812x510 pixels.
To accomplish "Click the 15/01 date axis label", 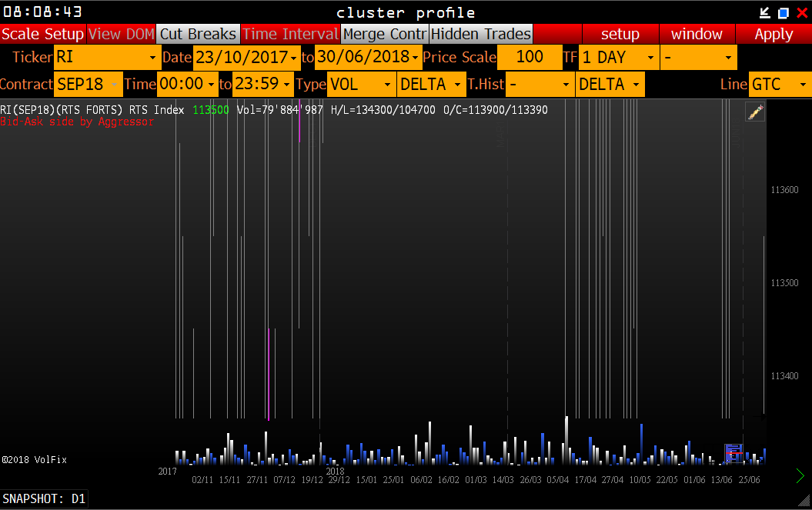I will click(x=366, y=480).
